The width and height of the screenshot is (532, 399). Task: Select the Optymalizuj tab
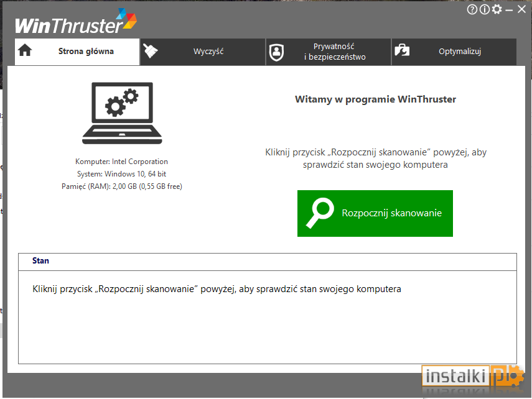click(x=454, y=52)
